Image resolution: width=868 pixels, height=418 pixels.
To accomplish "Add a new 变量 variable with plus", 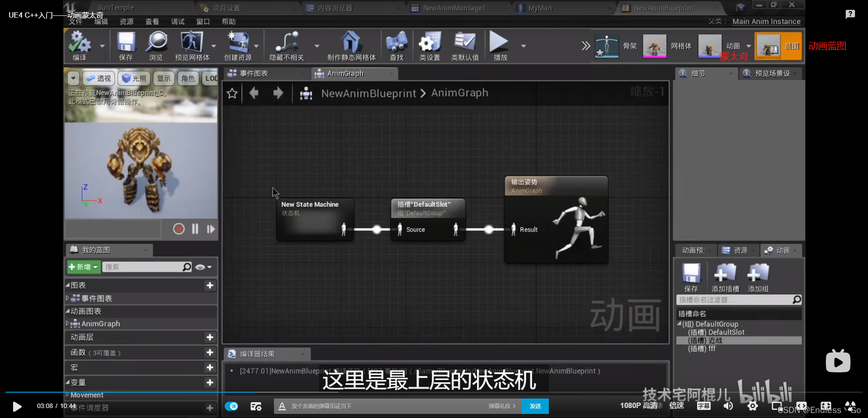I will click(210, 383).
